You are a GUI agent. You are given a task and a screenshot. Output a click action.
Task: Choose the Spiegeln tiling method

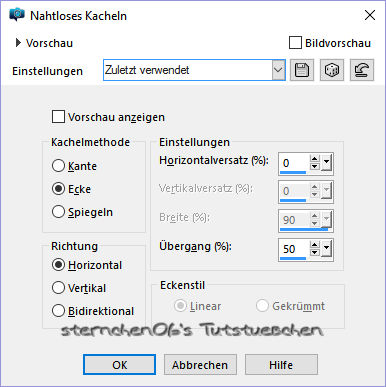[x=58, y=212]
